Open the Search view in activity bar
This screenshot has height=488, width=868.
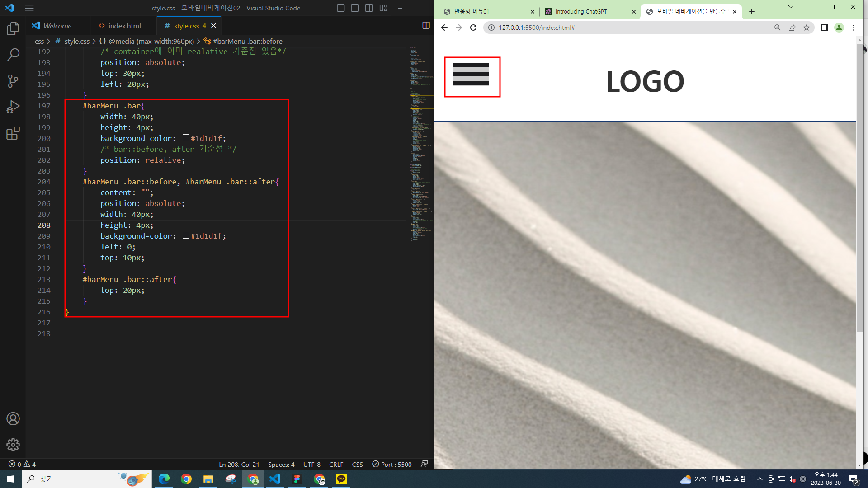(13, 55)
